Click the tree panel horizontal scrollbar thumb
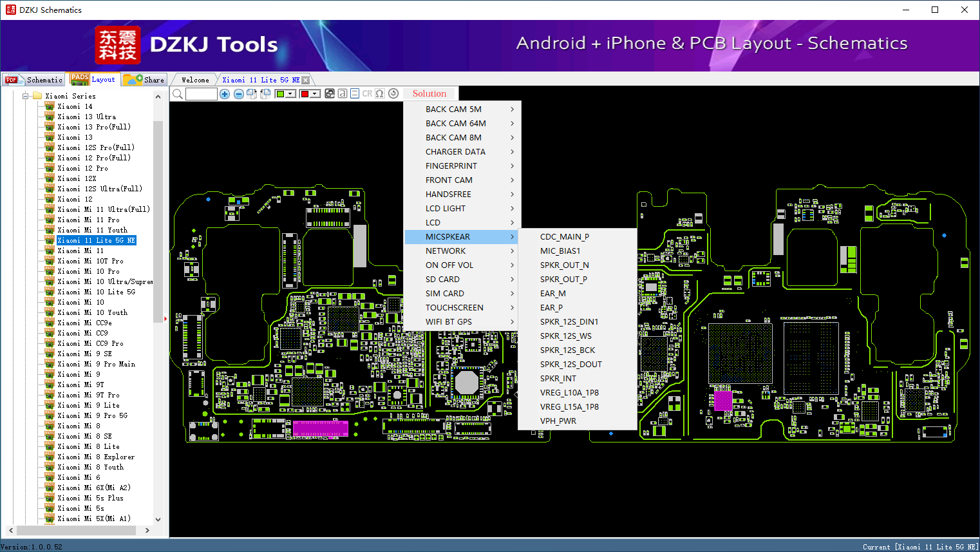980x552 pixels. coord(76,531)
